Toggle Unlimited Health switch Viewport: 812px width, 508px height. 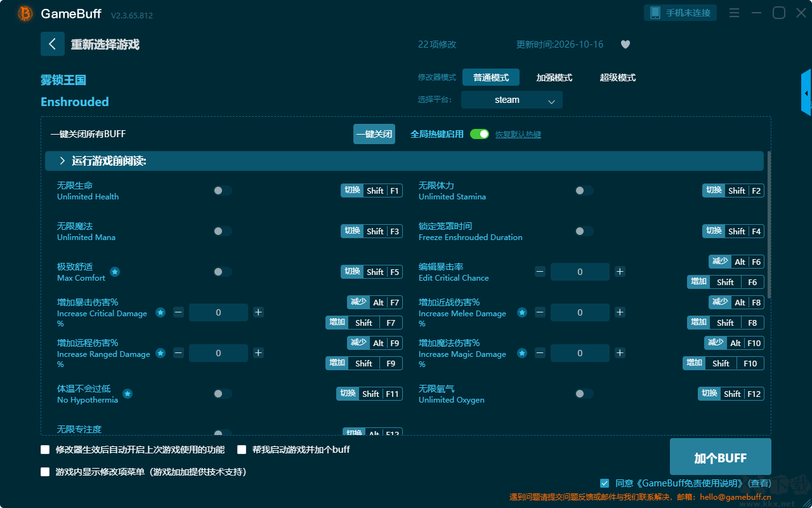[x=222, y=190]
